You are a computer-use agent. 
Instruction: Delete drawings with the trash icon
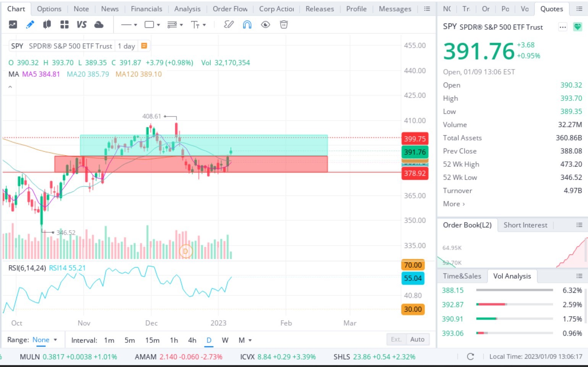pos(284,25)
